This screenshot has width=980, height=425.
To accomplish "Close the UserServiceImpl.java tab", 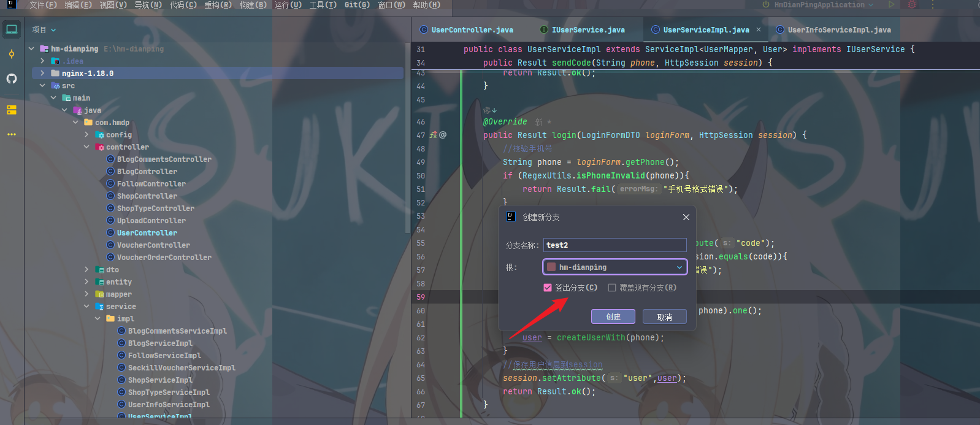I will click(759, 29).
